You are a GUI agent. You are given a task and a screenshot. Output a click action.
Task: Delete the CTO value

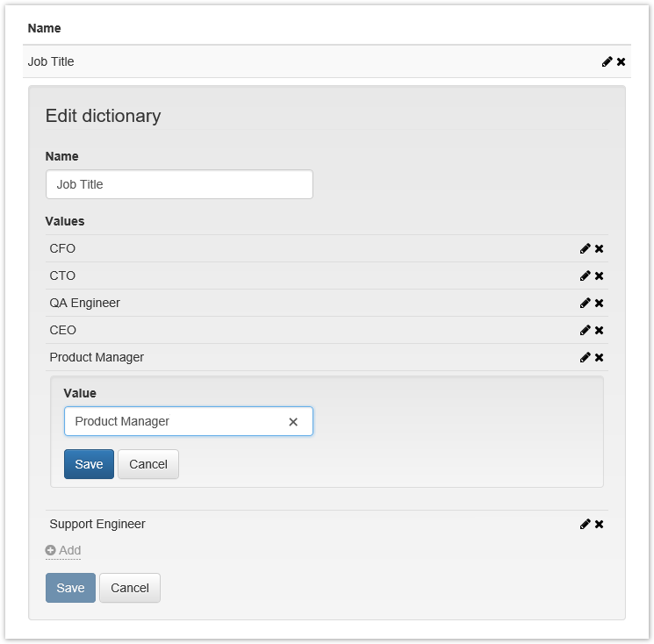[x=600, y=275]
